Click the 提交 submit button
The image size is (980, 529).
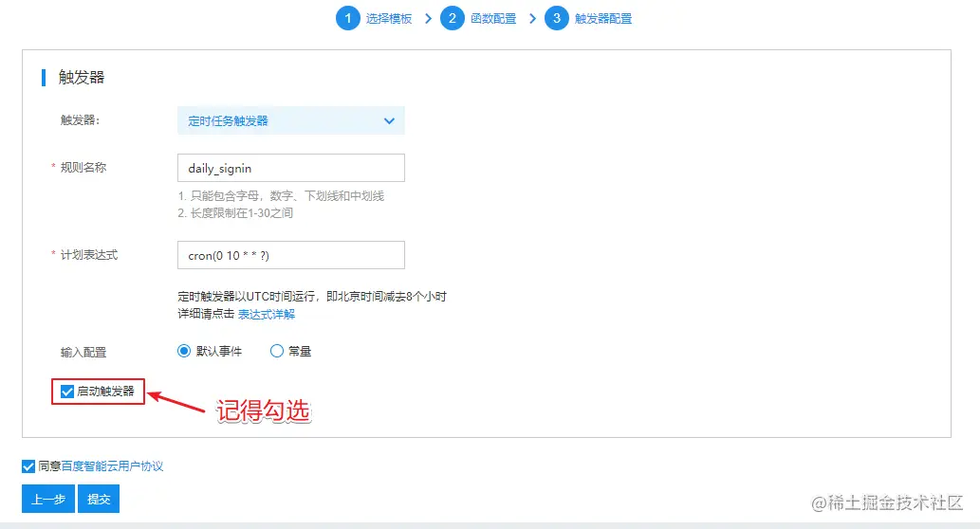tap(99, 499)
